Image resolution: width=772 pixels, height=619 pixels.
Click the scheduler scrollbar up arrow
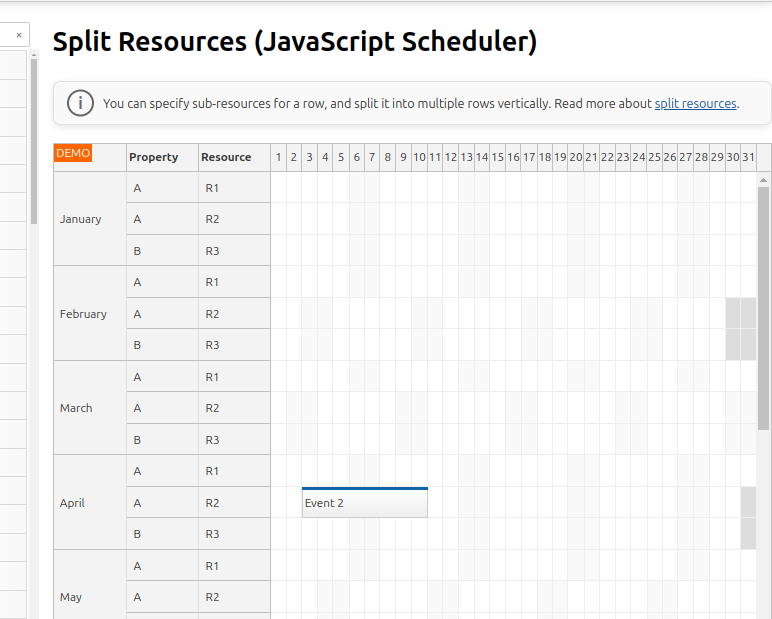[763, 180]
